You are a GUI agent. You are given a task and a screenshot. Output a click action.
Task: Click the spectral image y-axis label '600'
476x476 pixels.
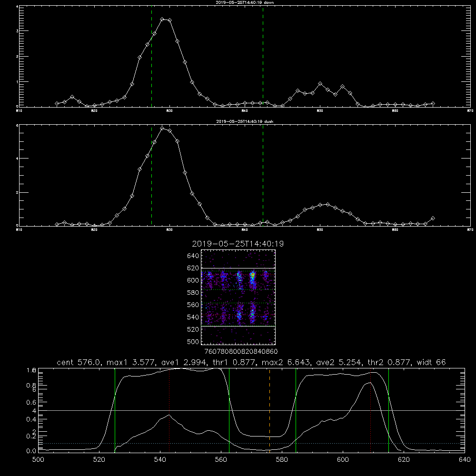click(x=193, y=280)
